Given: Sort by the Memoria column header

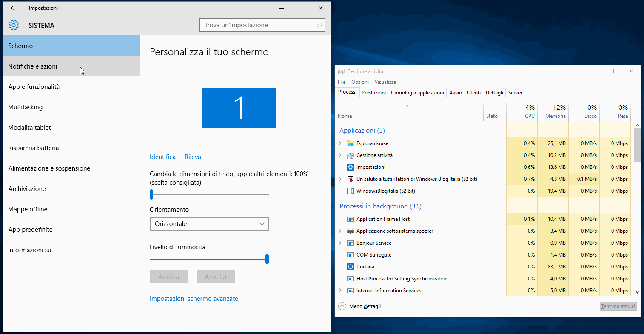Looking at the screenshot, I should (553, 111).
